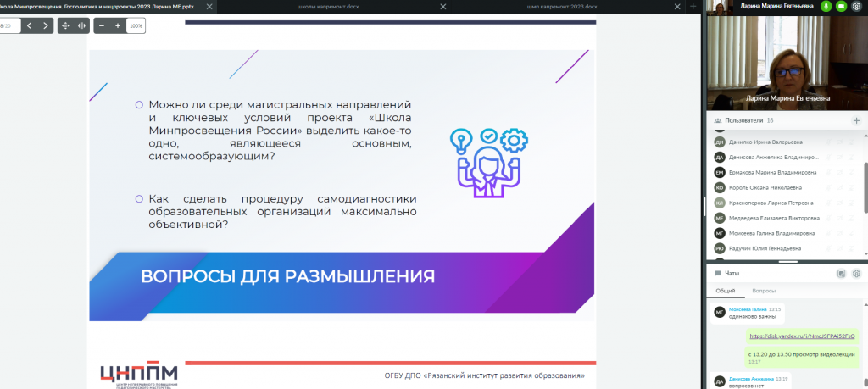Click the МЕ avatar of Медведева
The width and height of the screenshot is (868, 389).
point(720,218)
